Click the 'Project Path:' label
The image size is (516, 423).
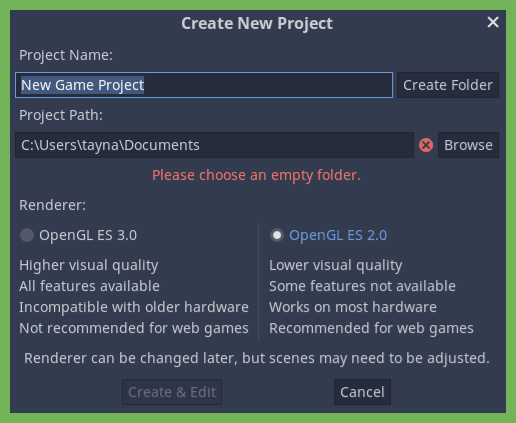pyautogui.click(x=61, y=115)
